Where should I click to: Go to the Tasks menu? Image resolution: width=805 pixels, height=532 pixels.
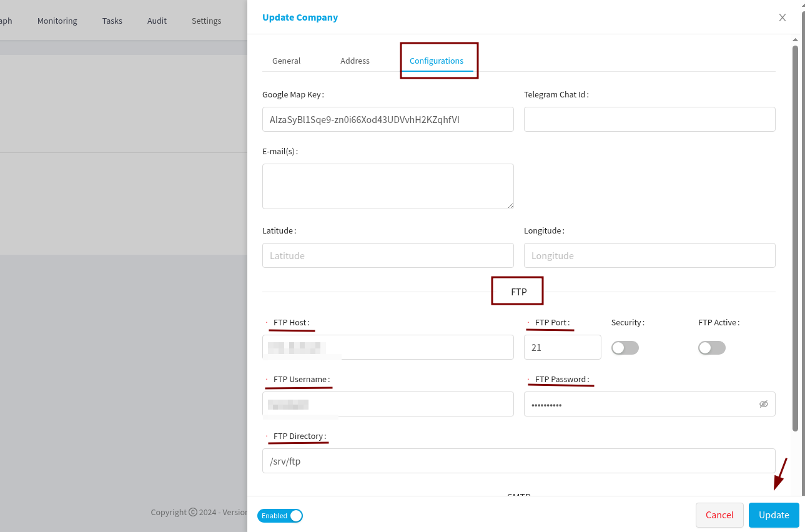pyautogui.click(x=112, y=21)
